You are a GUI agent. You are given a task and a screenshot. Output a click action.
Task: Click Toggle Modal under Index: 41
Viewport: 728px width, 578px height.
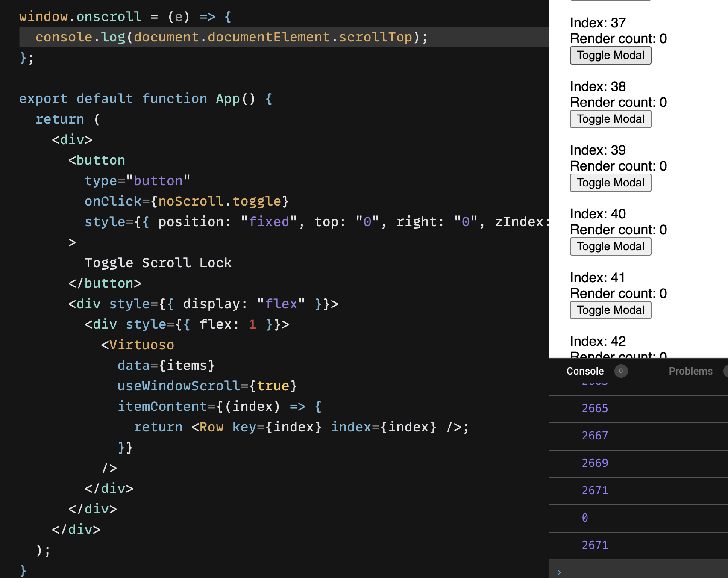click(x=610, y=310)
